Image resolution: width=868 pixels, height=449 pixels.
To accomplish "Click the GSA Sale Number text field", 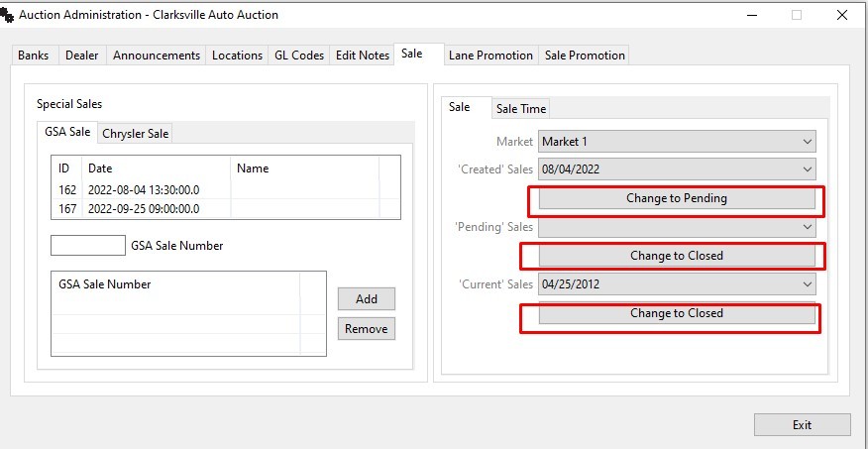I will click(87, 246).
